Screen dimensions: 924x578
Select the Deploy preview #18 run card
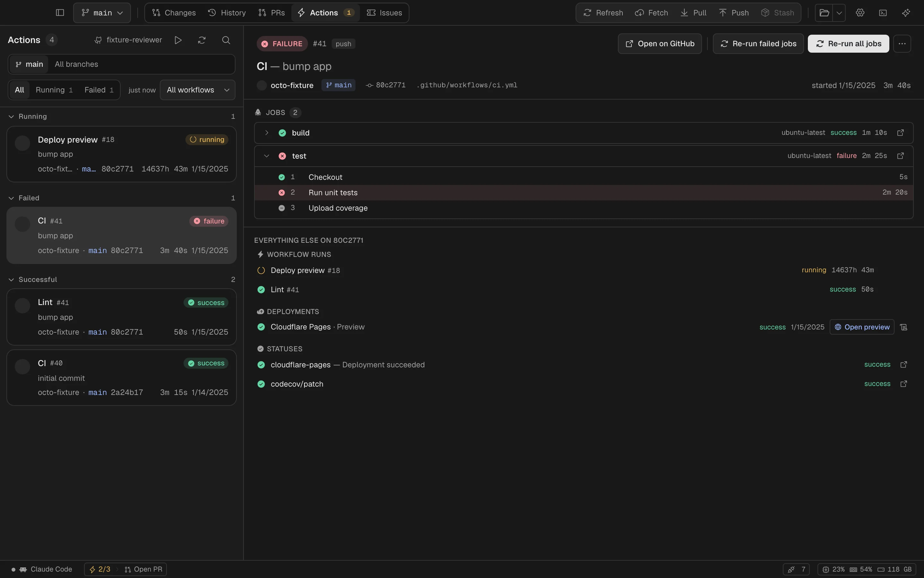[121, 154]
